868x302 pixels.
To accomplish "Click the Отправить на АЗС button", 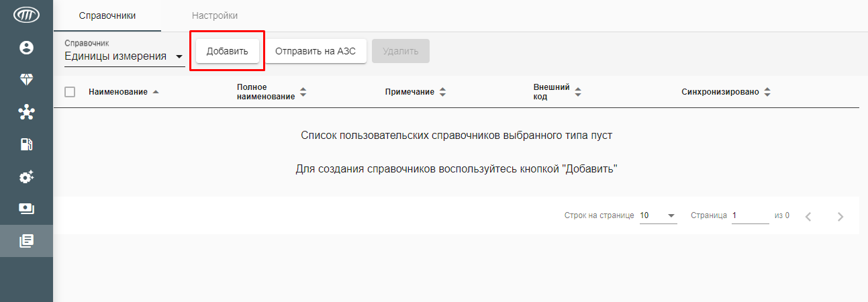I will tap(316, 51).
